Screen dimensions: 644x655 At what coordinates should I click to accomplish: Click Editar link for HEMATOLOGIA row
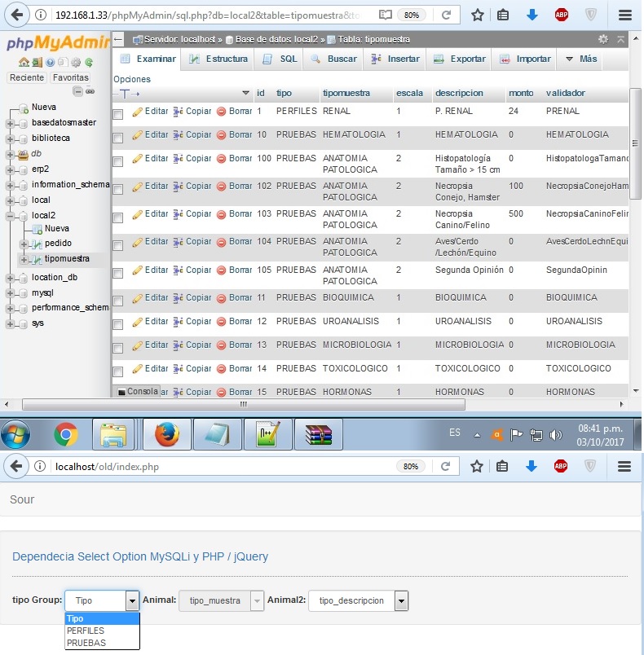(150, 134)
